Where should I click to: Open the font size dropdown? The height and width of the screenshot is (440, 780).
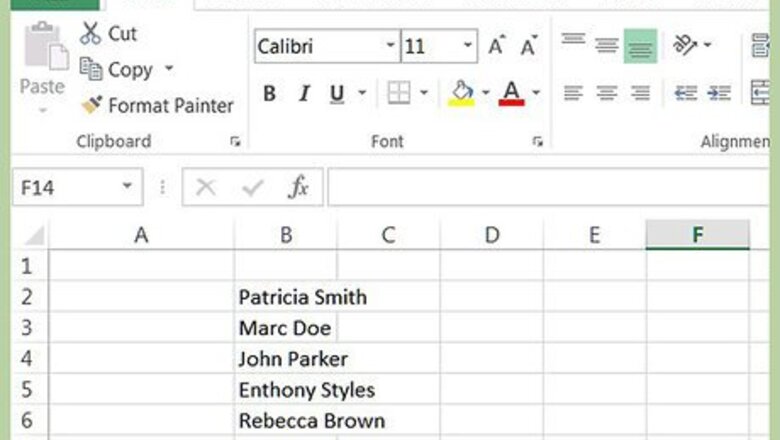click(x=468, y=46)
